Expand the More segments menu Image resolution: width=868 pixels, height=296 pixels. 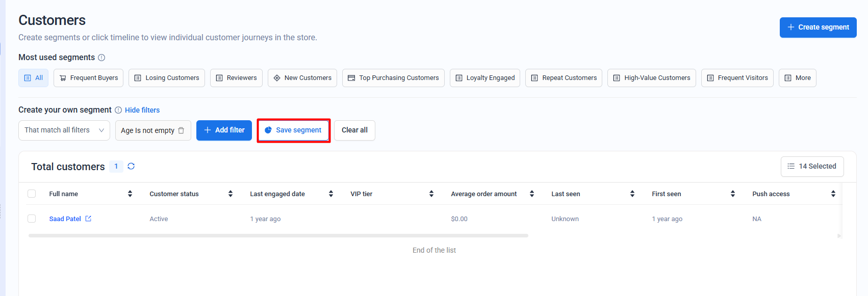pyautogui.click(x=797, y=78)
